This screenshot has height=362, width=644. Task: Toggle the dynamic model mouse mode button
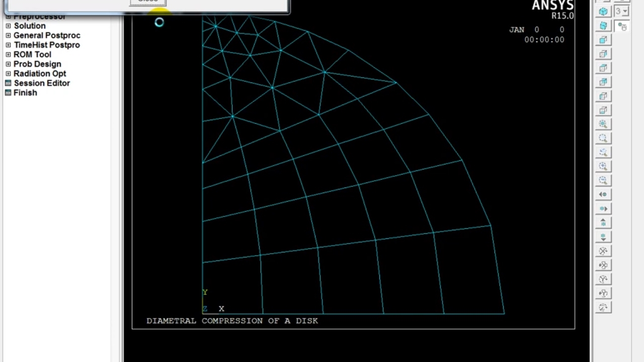[x=622, y=27]
